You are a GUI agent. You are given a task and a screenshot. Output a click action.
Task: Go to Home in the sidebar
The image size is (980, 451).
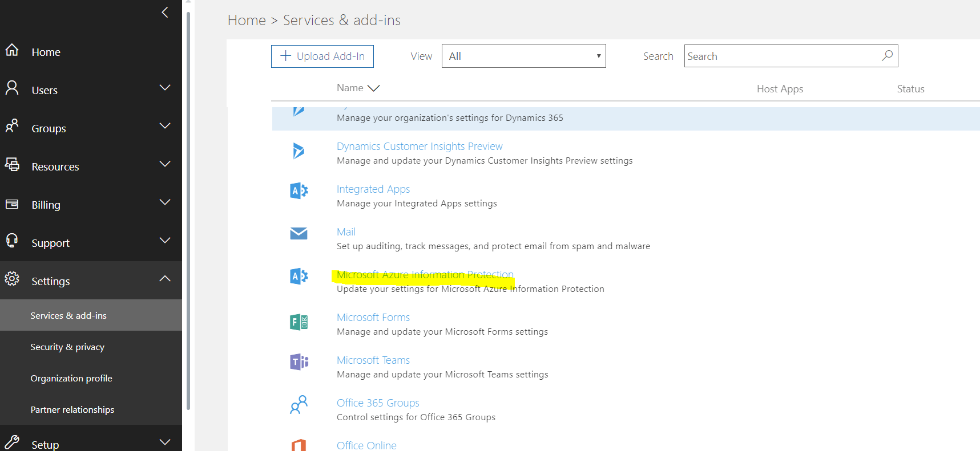[46, 52]
